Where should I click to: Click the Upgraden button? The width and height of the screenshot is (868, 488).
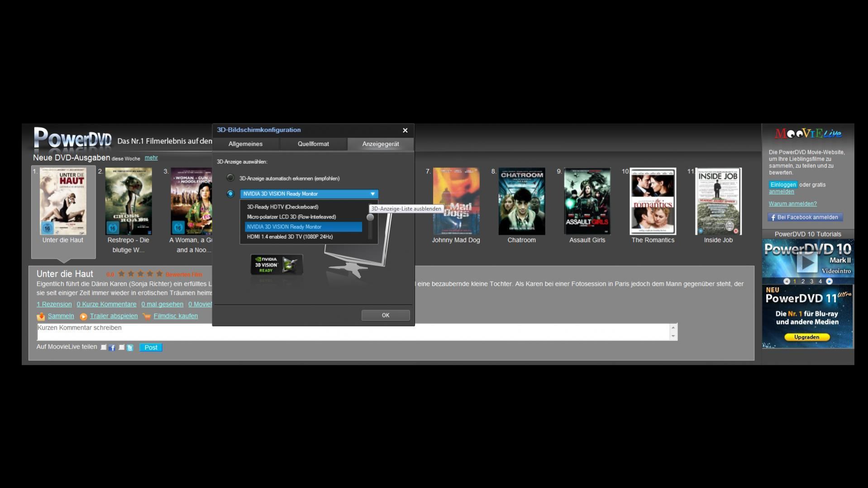pos(806,337)
